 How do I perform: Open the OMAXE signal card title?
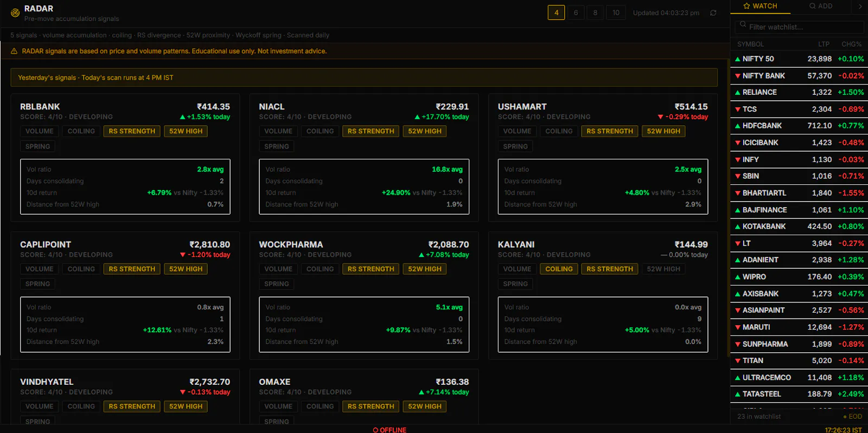(275, 382)
